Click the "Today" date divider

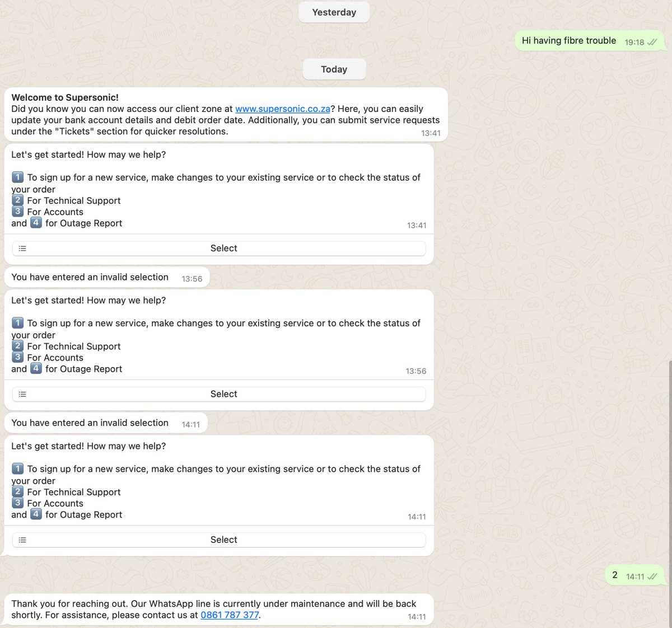pyautogui.click(x=334, y=69)
